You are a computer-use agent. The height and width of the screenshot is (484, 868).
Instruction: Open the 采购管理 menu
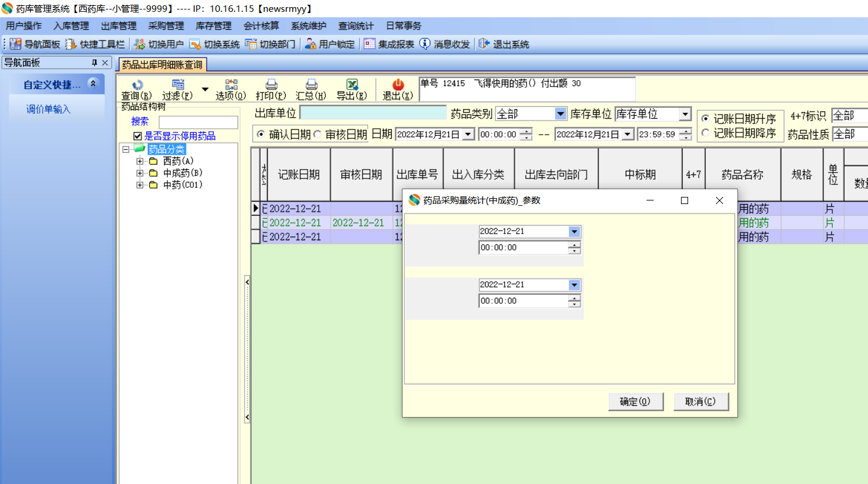[166, 26]
